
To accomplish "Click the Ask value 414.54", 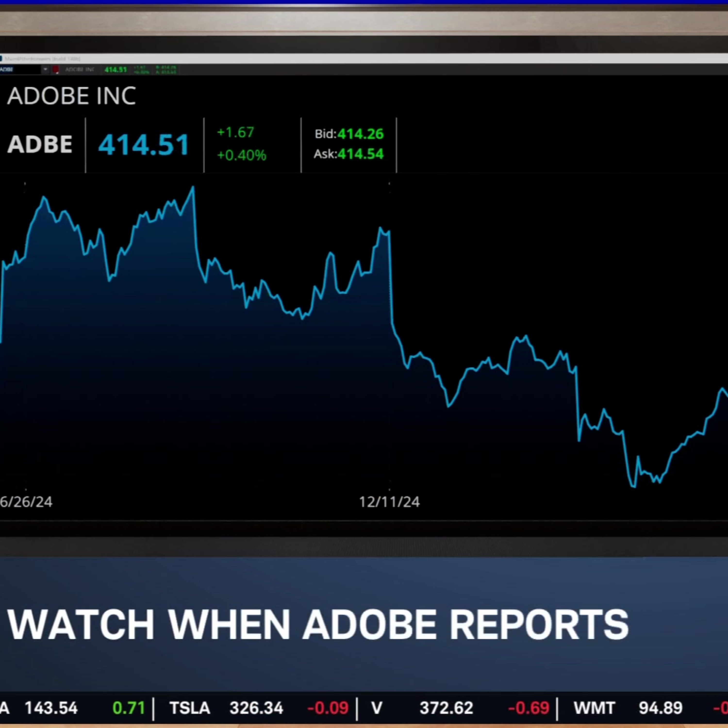I will (360, 154).
